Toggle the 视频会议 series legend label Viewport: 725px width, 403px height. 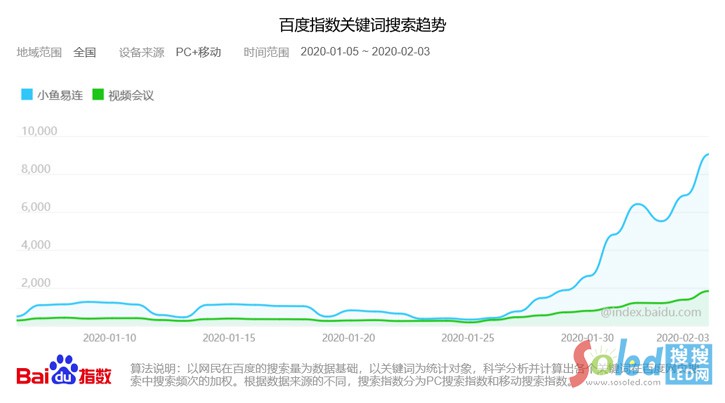tap(131, 96)
